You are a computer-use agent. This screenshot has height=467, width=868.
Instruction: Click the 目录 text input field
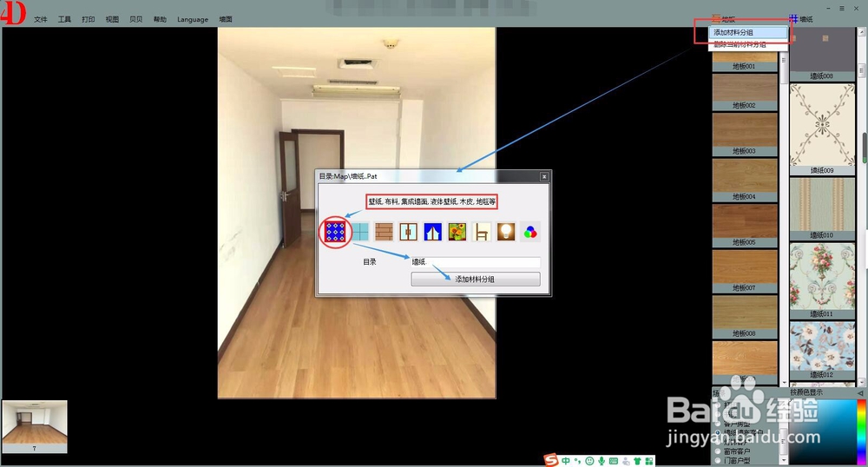tap(476, 262)
